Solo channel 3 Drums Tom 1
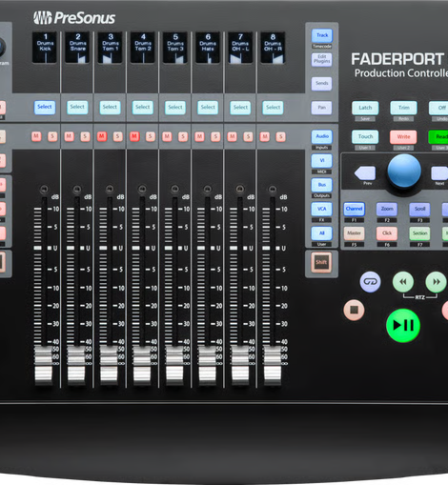The image size is (448, 485). coord(117,136)
